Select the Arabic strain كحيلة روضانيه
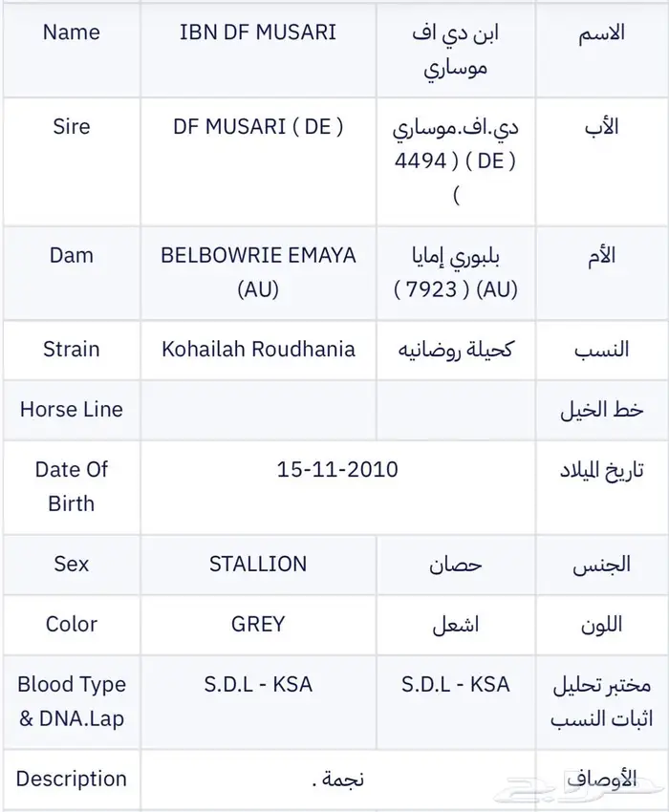Screen dimensions: 669x812 (456, 349)
